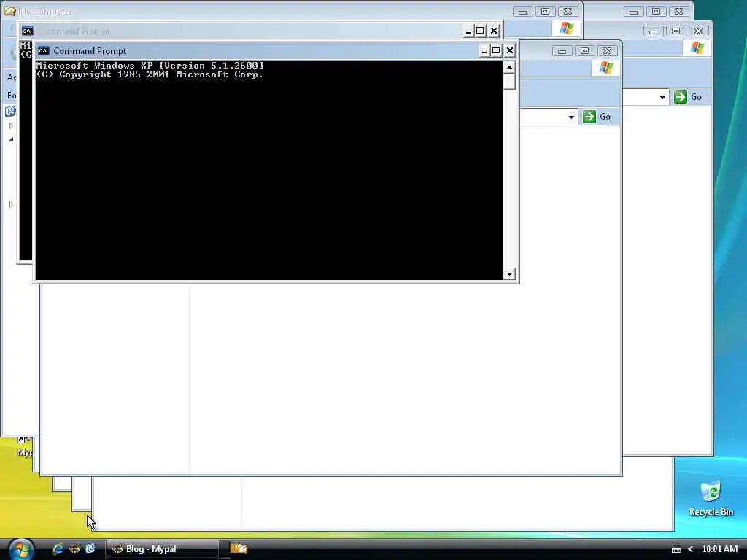Switch to Blog - Mypal taskbar button
The image size is (747, 560).
(162, 549)
